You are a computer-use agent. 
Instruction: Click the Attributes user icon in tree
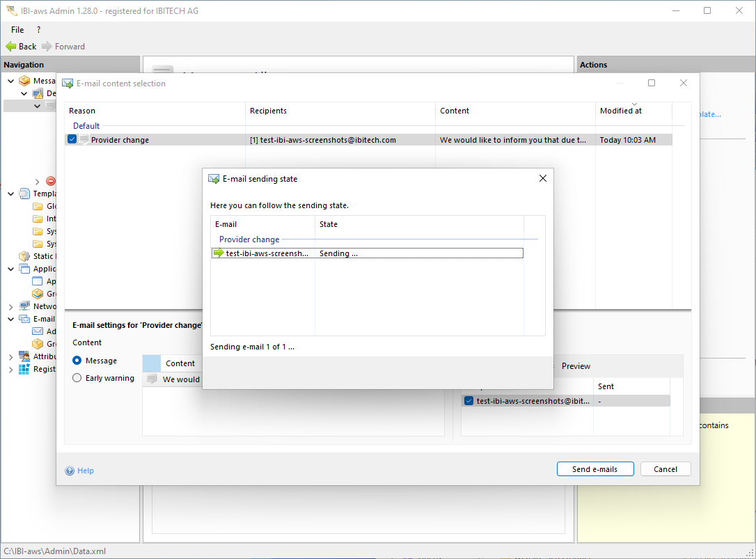coord(24,356)
